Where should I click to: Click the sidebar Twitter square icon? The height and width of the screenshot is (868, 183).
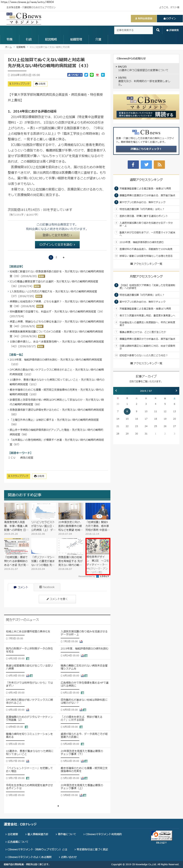point(146,165)
